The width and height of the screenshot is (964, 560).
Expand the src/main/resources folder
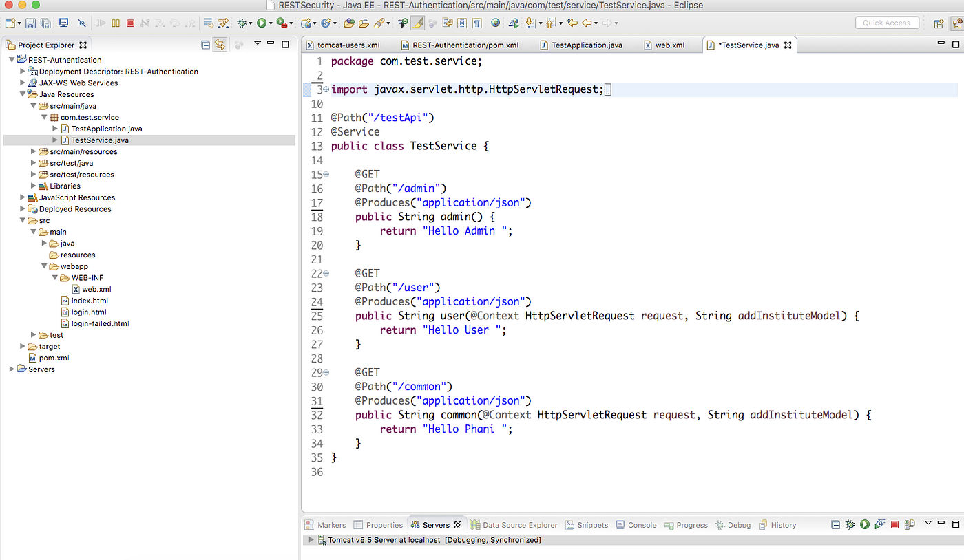33,151
